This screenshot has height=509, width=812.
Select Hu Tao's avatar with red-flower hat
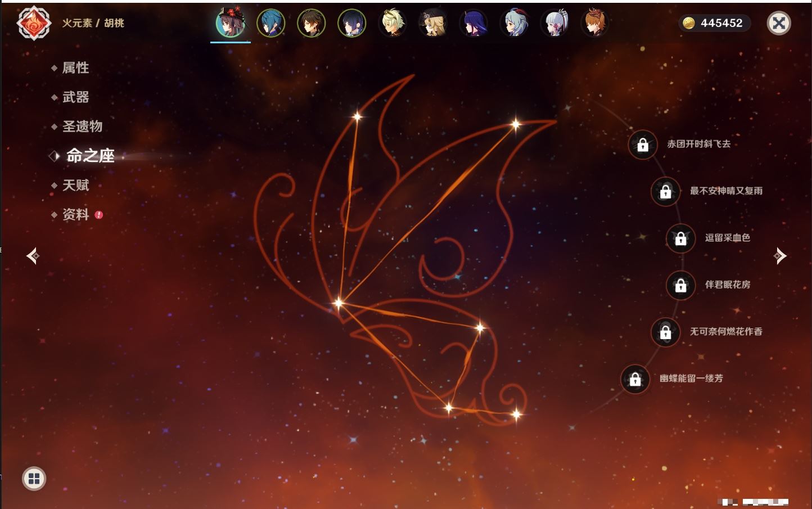pos(231,23)
